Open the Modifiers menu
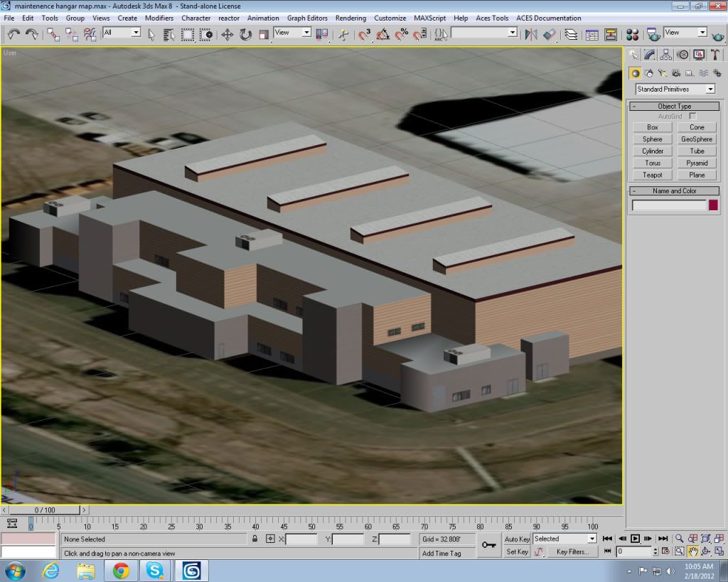The width and height of the screenshot is (728, 582). coord(159,18)
